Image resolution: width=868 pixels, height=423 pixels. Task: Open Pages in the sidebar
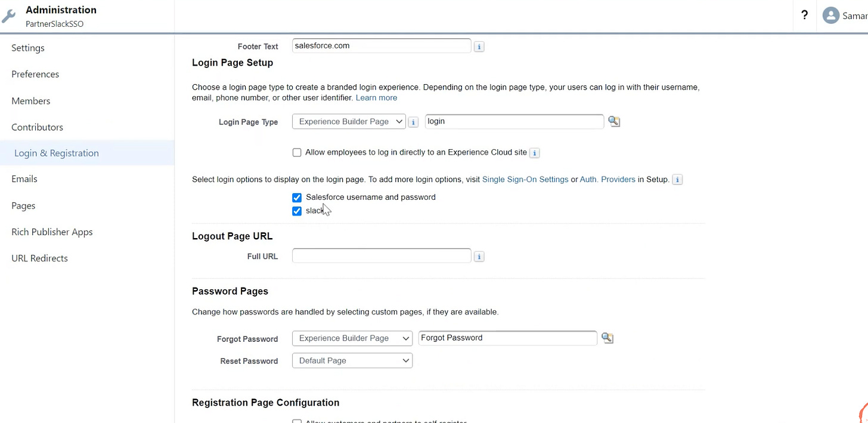[x=23, y=206]
